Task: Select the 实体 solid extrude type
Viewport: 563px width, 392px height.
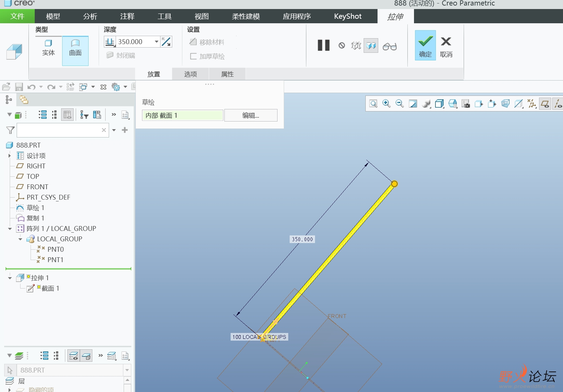Action: 48,48
